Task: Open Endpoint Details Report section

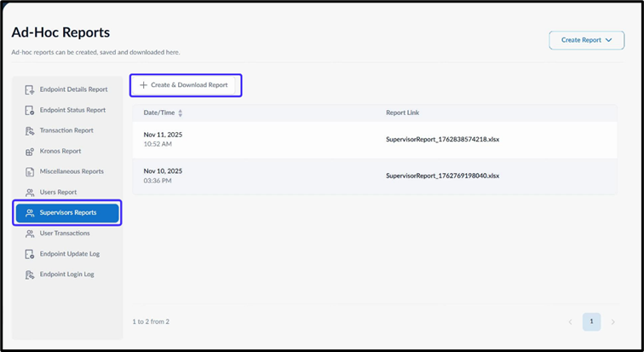Action: pos(67,89)
